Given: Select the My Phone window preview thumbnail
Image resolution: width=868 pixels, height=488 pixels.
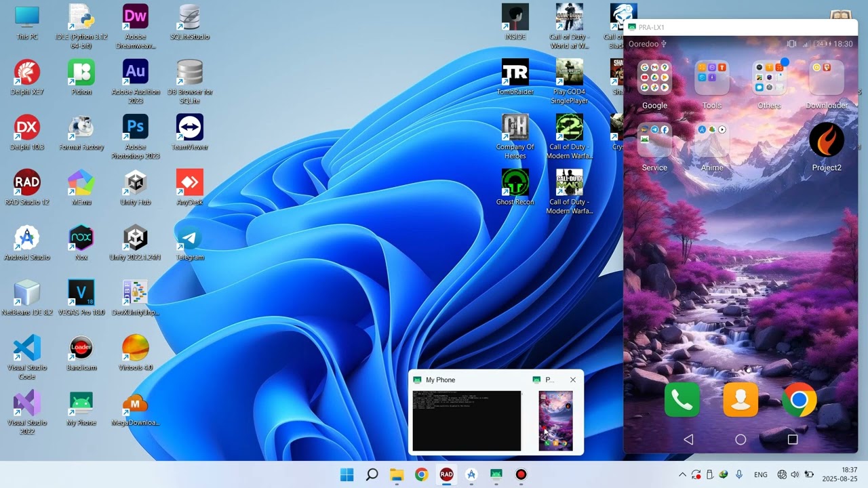Looking at the screenshot, I should coord(467,420).
